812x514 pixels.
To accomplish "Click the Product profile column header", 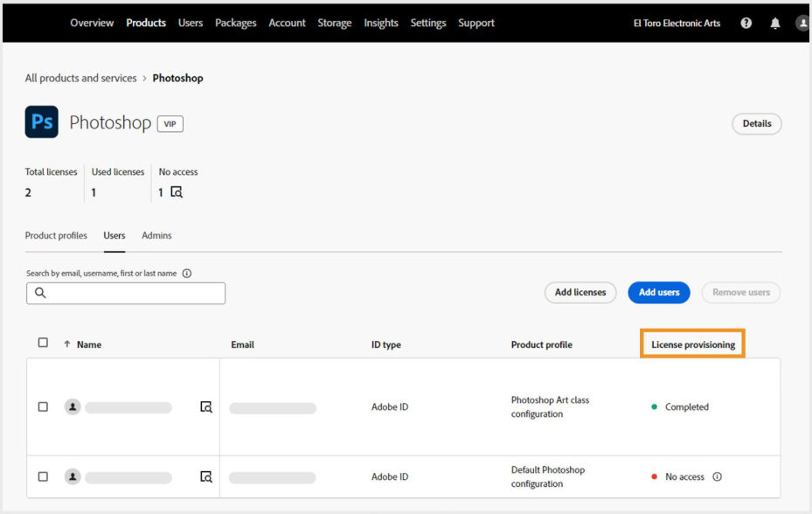I will coord(542,344).
